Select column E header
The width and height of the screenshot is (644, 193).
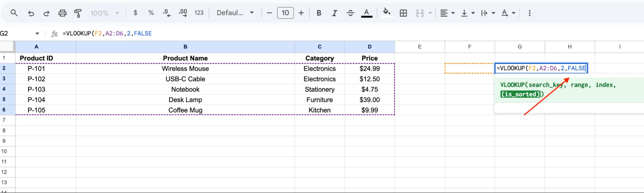[x=420, y=47]
